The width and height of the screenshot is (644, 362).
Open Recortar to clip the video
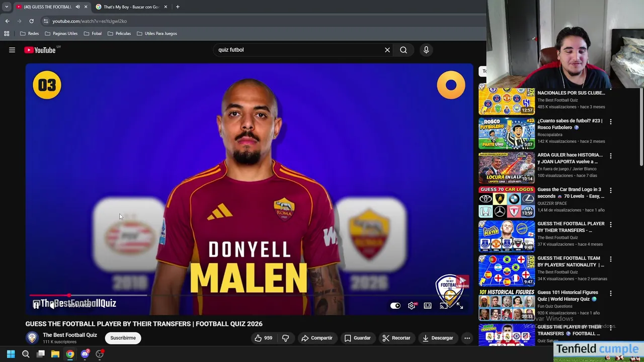[396, 338]
